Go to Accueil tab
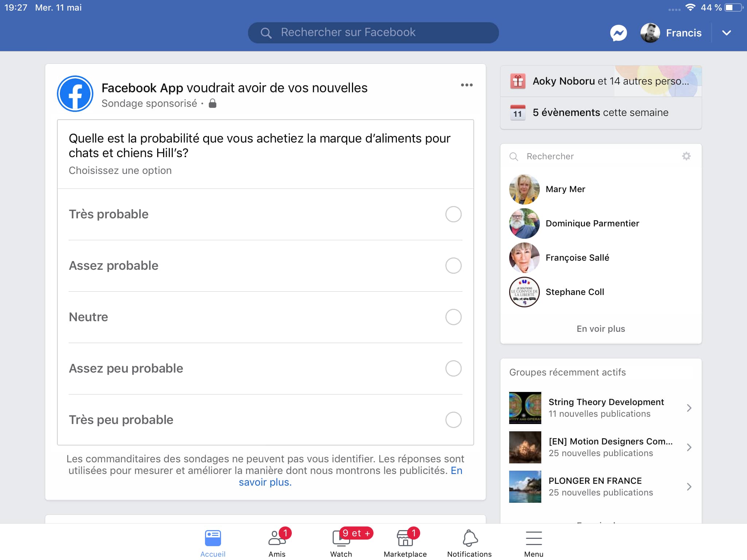Screen dimensions: 747x560 coord(213,543)
